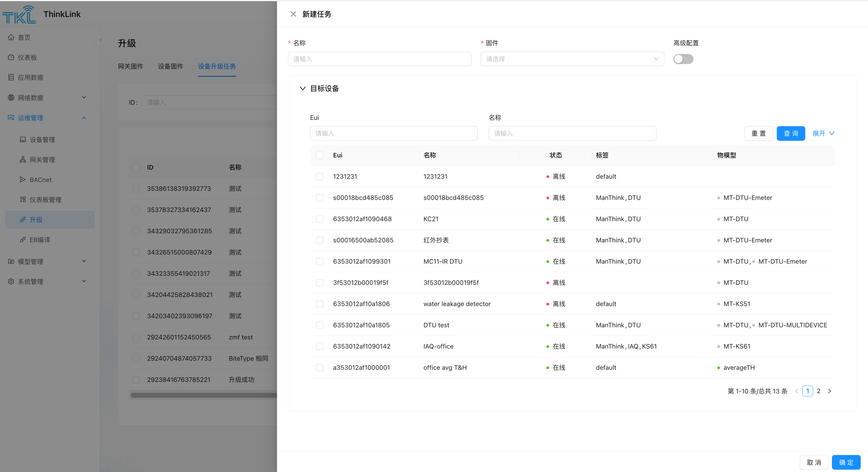Viewport: 868px width, 472px height.
Task: Click the dashboard gauge icon beside 仪表板
Action: point(11,57)
